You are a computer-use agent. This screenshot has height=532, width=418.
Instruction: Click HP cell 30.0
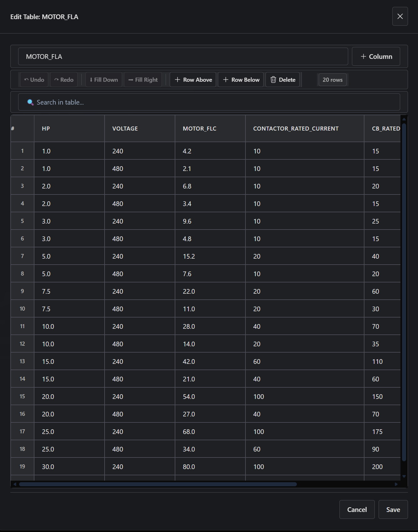69,467
